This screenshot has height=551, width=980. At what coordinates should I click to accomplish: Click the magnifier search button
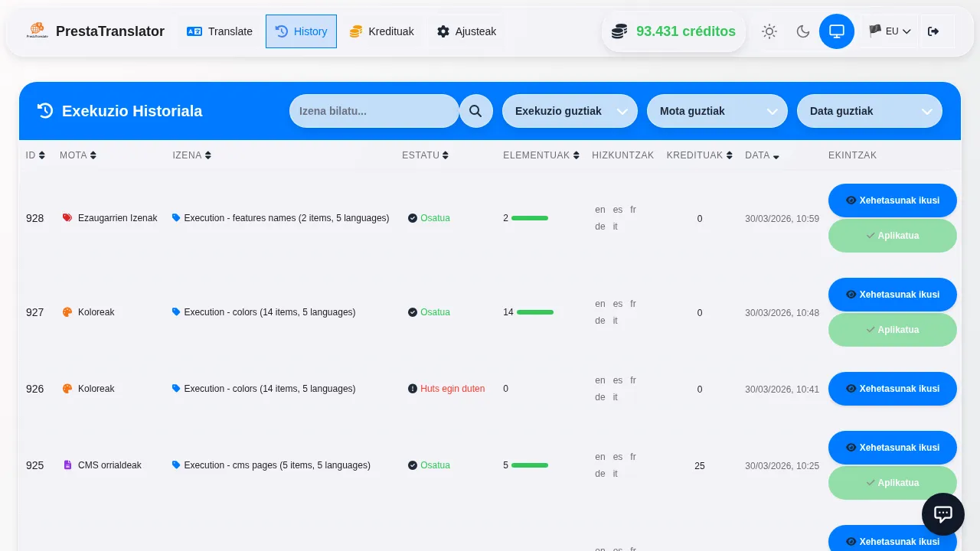tap(475, 111)
